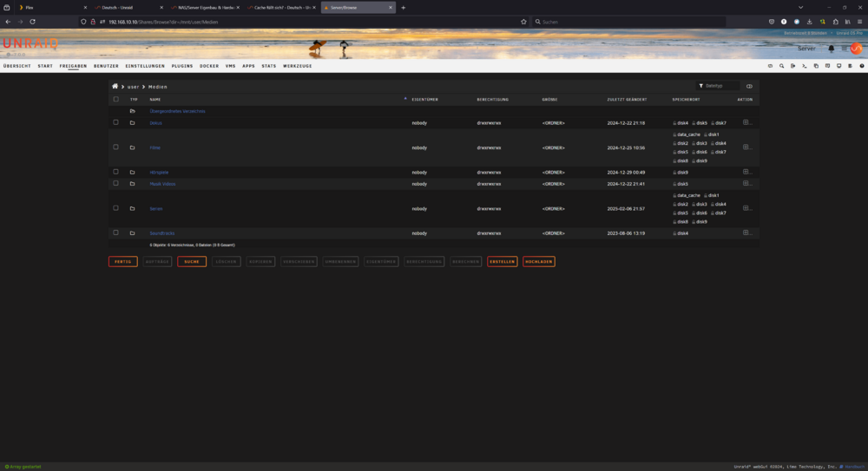868x471 pixels.
Task: Toggle the view switch next to the Dateityp filter
Action: click(749, 87)
